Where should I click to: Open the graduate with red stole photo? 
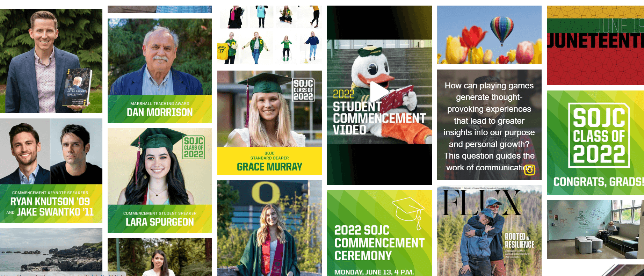pos(269,228)
